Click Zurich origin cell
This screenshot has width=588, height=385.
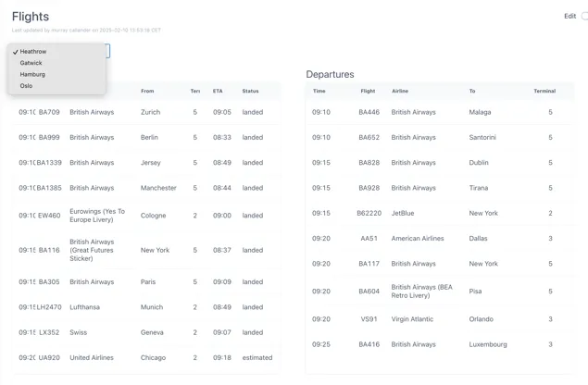coord(150,112)
